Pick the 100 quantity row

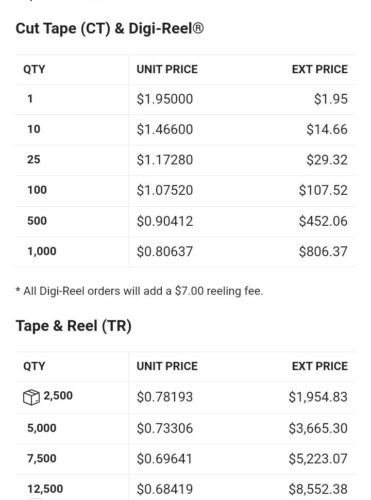coord(185,190)
